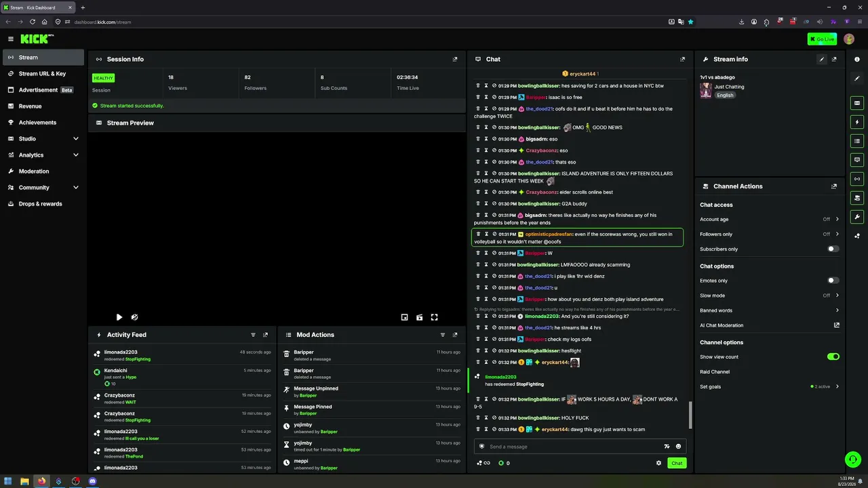
Task: Open the emoji picker in chat input
Action: pyautogui.click(x=678, y=447)
